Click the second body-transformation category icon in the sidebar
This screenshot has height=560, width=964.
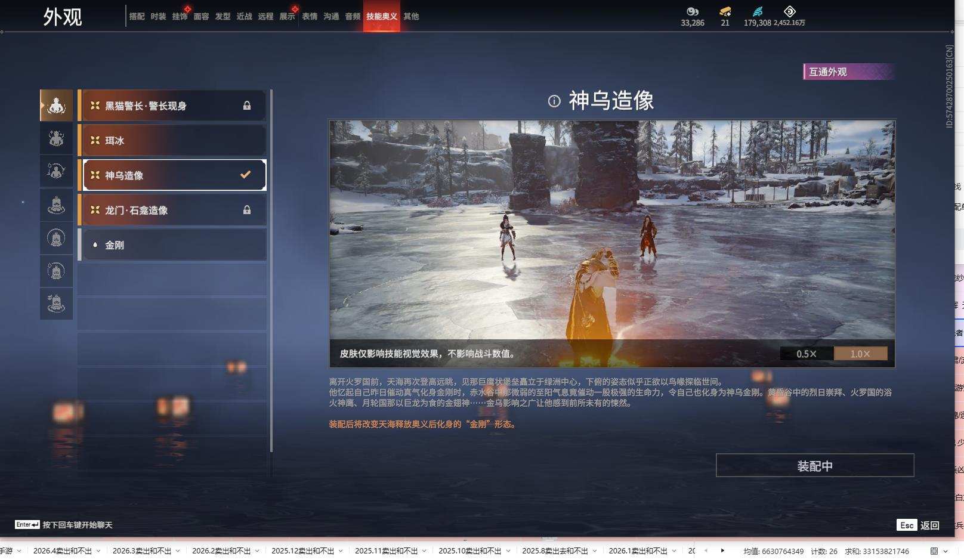click(56, 138)
